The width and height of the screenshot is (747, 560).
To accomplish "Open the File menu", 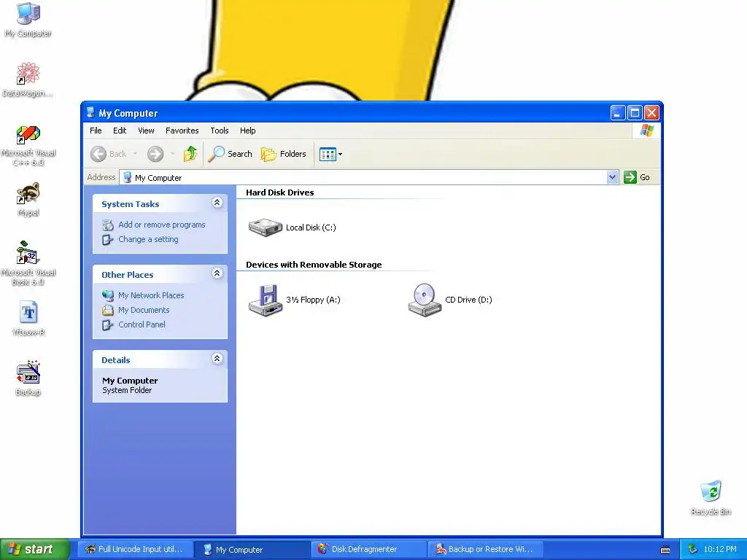I will (x=96, y=131).
